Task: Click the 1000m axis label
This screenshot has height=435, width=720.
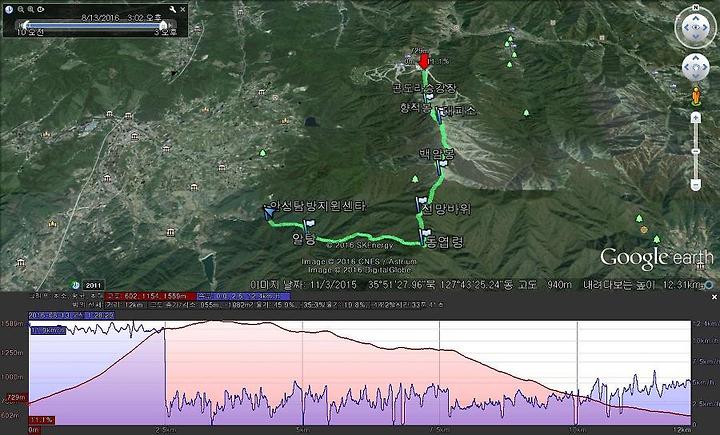Action: pyautogui.click(x=12, y=376)
